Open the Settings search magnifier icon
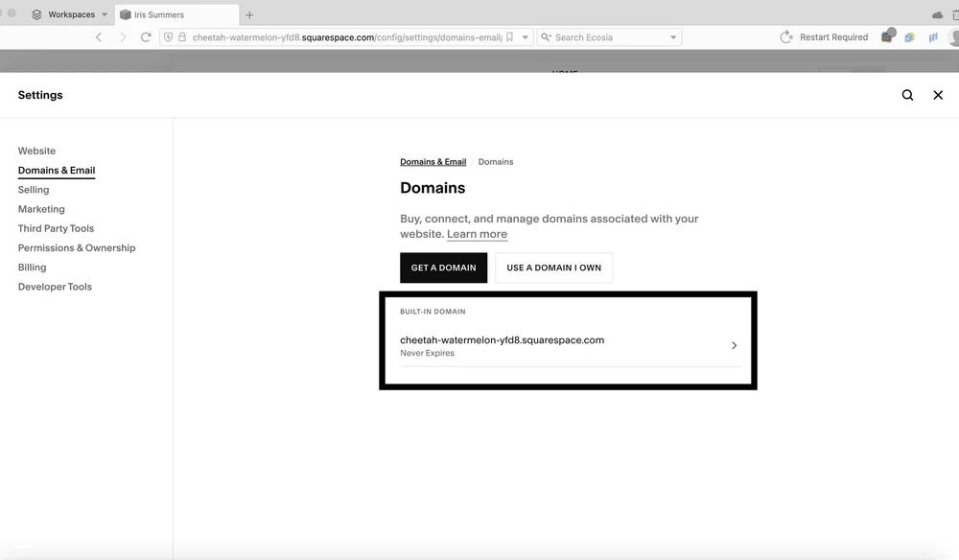This screenshot has height=560, width=959. pos(907,95)
